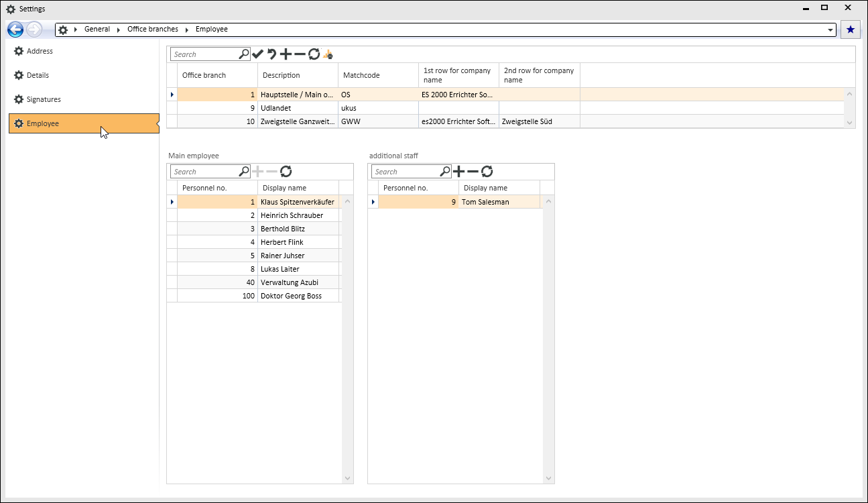Click the back navigation arrow

pyautogui.click(x=15, y=30)
